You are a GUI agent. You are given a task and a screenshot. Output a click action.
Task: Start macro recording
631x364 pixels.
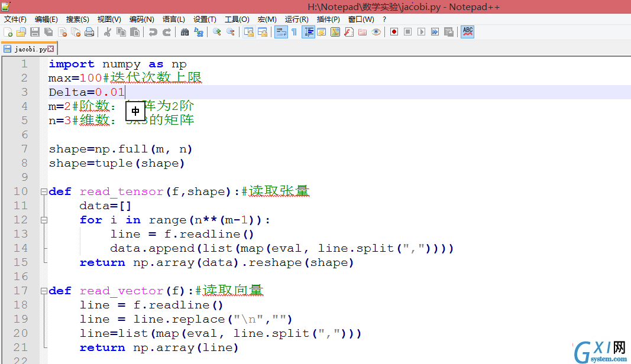click(x=394, y=32)
